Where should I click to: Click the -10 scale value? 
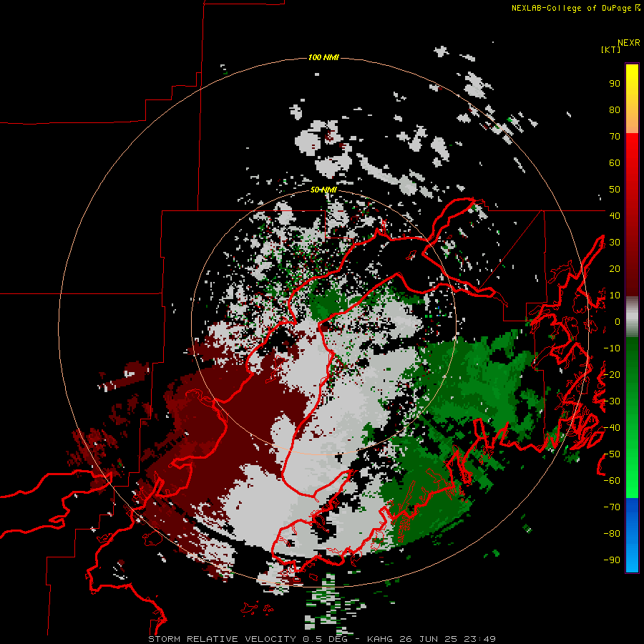tap(612, 348)
